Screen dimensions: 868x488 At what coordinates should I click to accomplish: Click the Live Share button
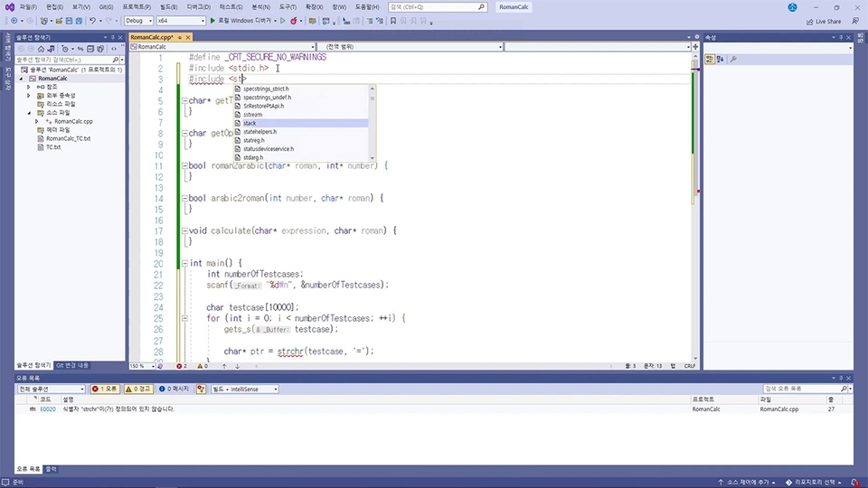823,22
